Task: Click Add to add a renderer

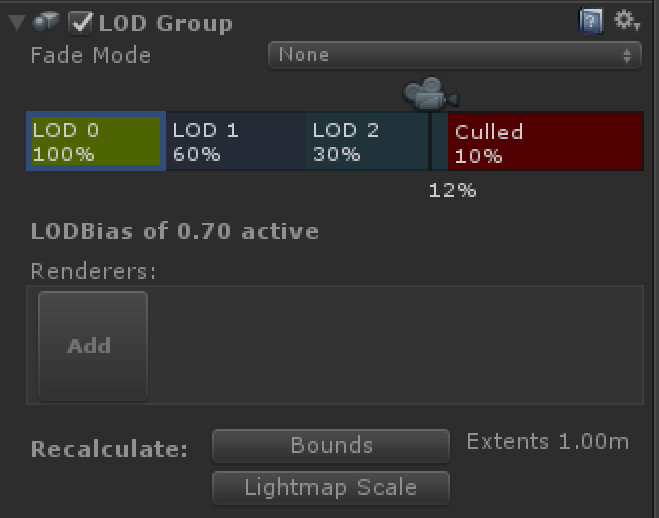Action: coord(92,346)
